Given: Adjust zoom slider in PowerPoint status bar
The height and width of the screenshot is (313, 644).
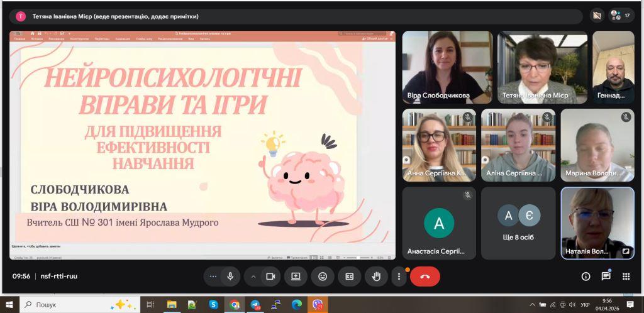Looking at the screenshot, I should (358, 258).
